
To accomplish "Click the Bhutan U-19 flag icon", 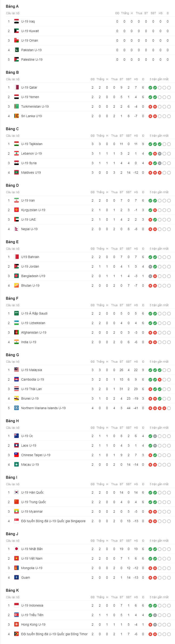I will point(17,285).
